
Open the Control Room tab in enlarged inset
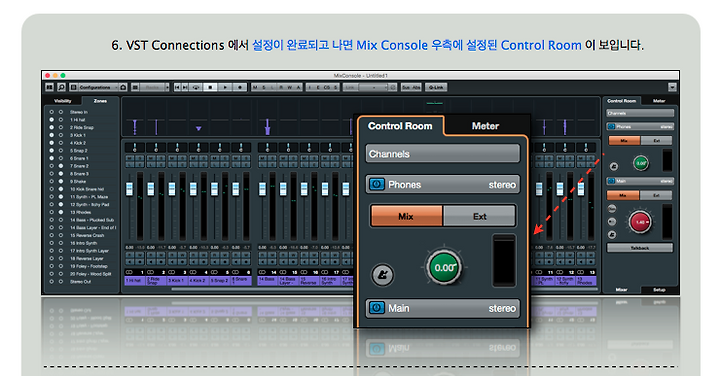pos(400,126)
